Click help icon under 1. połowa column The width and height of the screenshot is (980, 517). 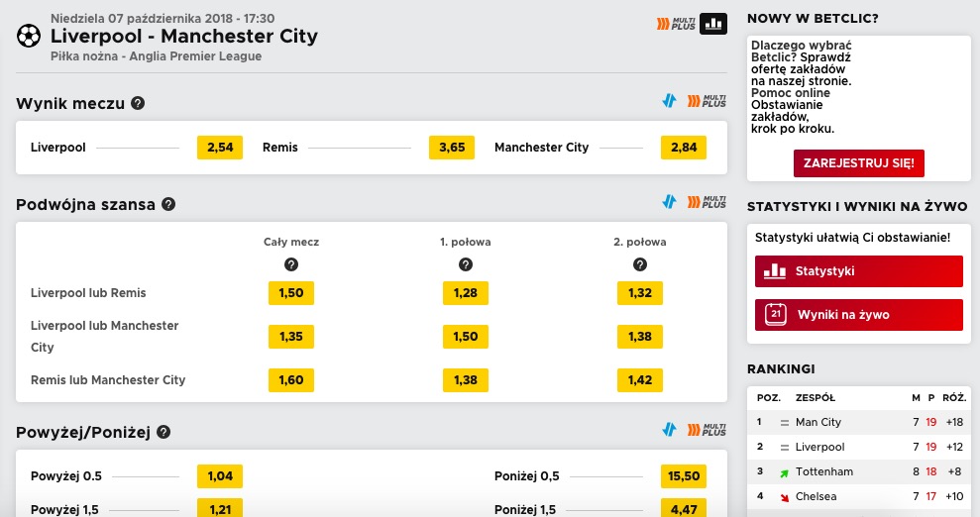[x=466, y=264]
